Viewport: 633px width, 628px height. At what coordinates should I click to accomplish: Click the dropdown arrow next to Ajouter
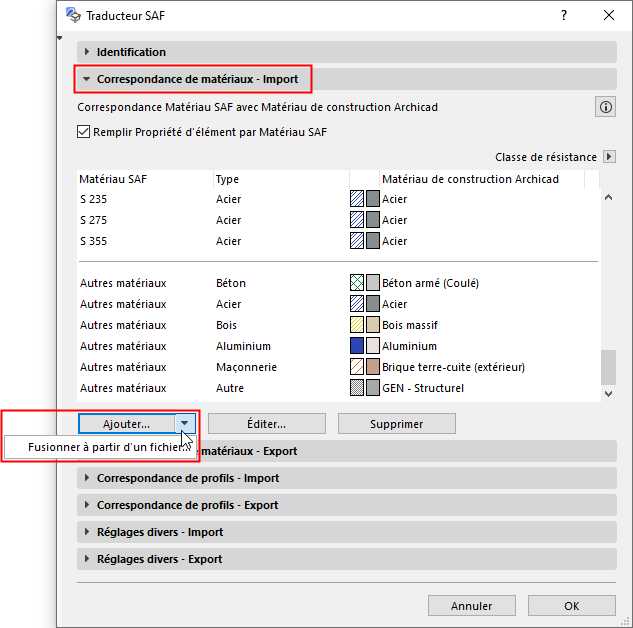(x=185, y=423)
